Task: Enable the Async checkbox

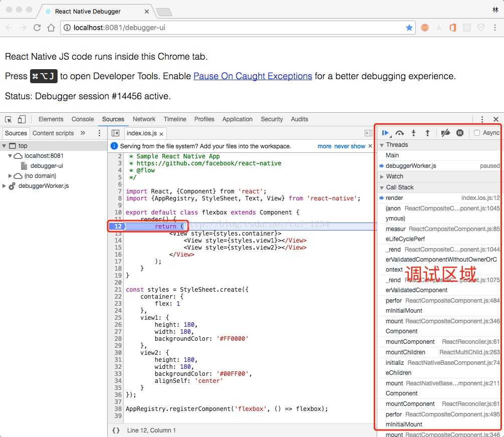Action: coord(477,133)
